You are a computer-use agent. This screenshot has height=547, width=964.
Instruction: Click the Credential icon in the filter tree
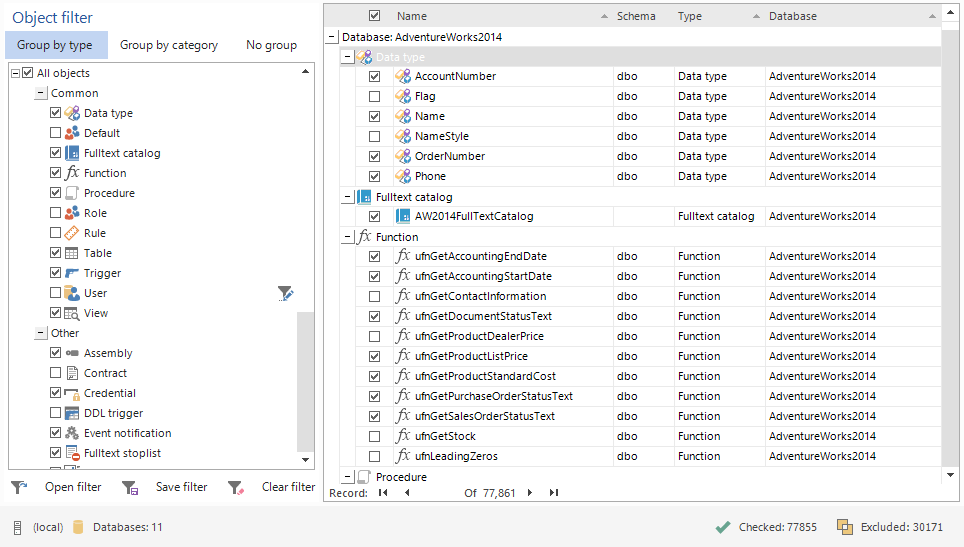click(x=72, y=393)
